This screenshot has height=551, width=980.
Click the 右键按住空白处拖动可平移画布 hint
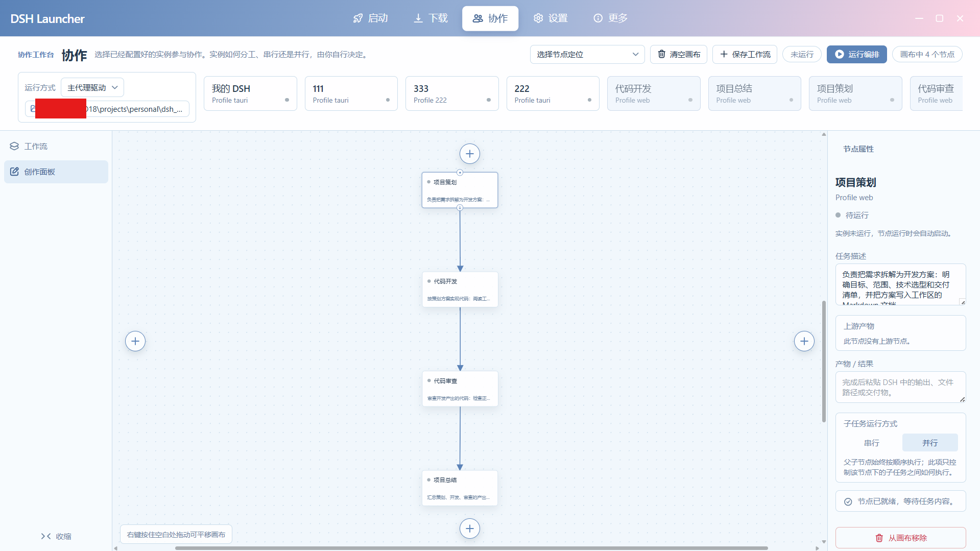[x=176, y=535]
